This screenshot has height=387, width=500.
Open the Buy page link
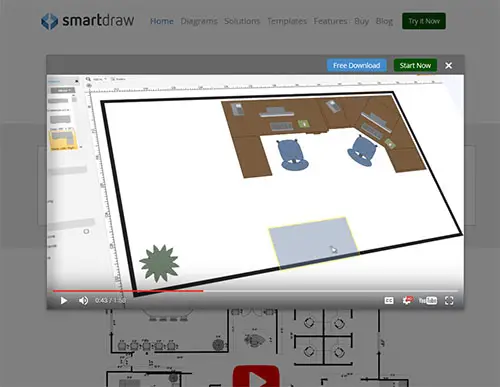361,21
